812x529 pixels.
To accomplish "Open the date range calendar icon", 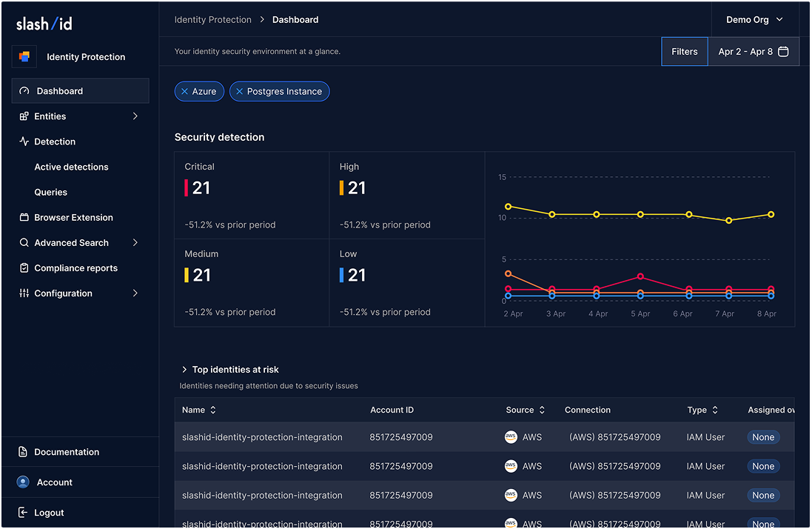I will [783, 52].
